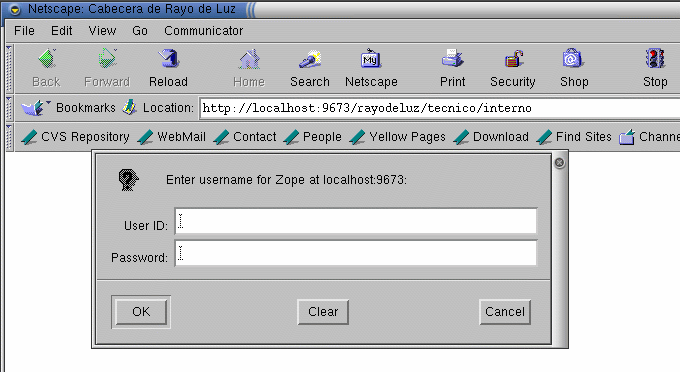Click the Back arrow toolbar icon

tap(47, 59)
